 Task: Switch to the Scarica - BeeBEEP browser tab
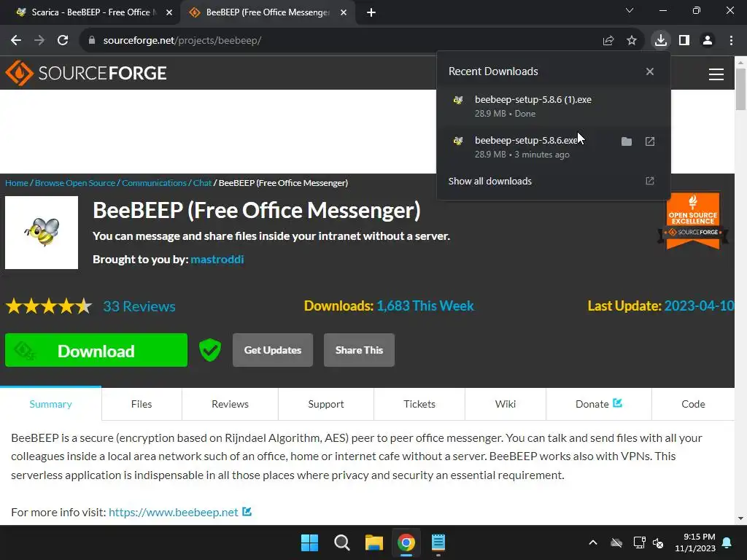tap(90, 12)
